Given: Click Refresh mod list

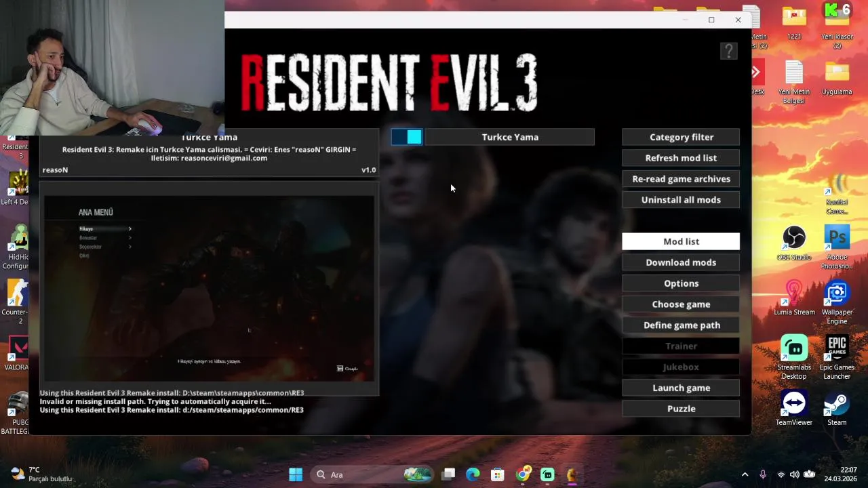Looking at the screenshot, I should coord(681,158).
